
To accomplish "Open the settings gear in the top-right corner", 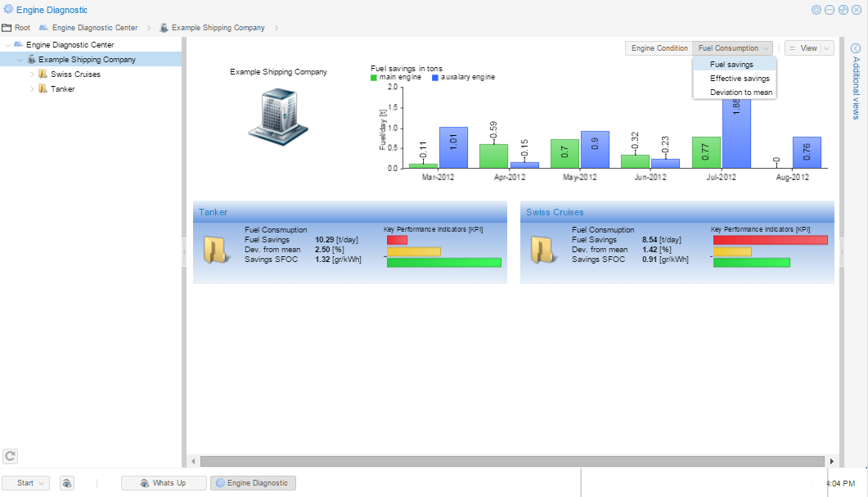I will coord(816,9).
